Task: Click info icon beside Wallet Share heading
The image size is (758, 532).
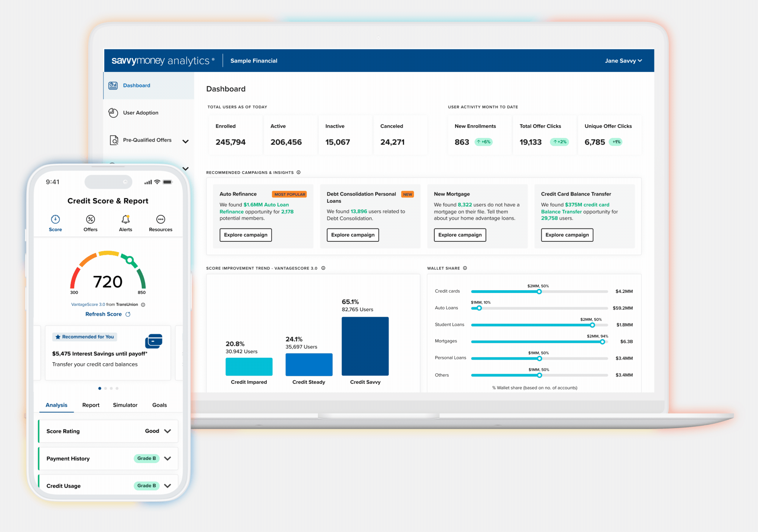Action: point(465,268)
